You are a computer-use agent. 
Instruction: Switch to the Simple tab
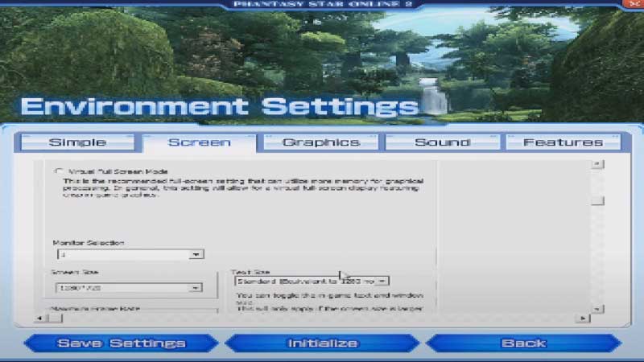[x=77, y=142]
